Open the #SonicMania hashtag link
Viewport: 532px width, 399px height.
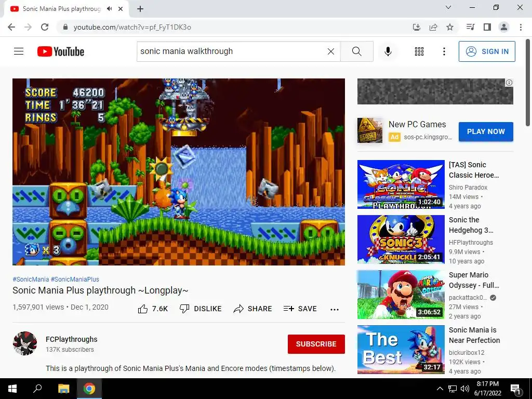31,279
